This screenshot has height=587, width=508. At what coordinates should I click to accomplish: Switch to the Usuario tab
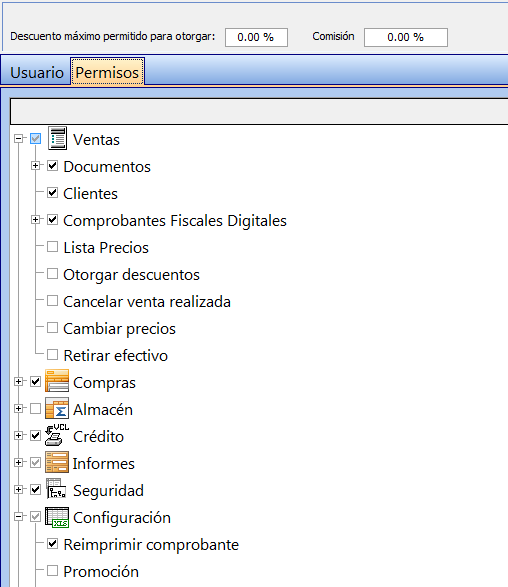(37, 73)
